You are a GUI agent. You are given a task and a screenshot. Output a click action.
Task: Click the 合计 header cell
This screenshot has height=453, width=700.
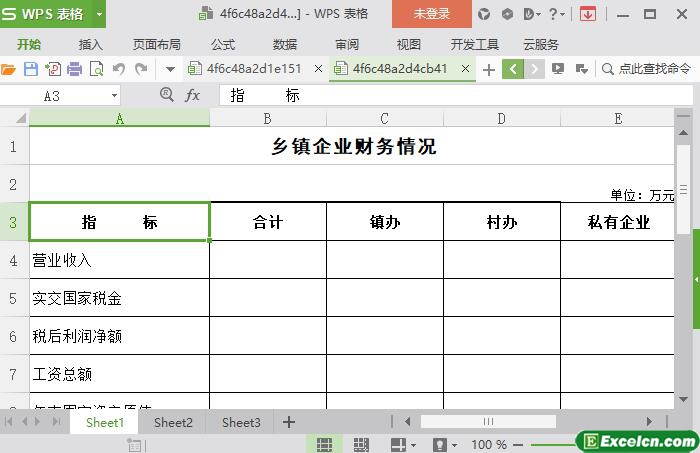(x=268, y=222)
